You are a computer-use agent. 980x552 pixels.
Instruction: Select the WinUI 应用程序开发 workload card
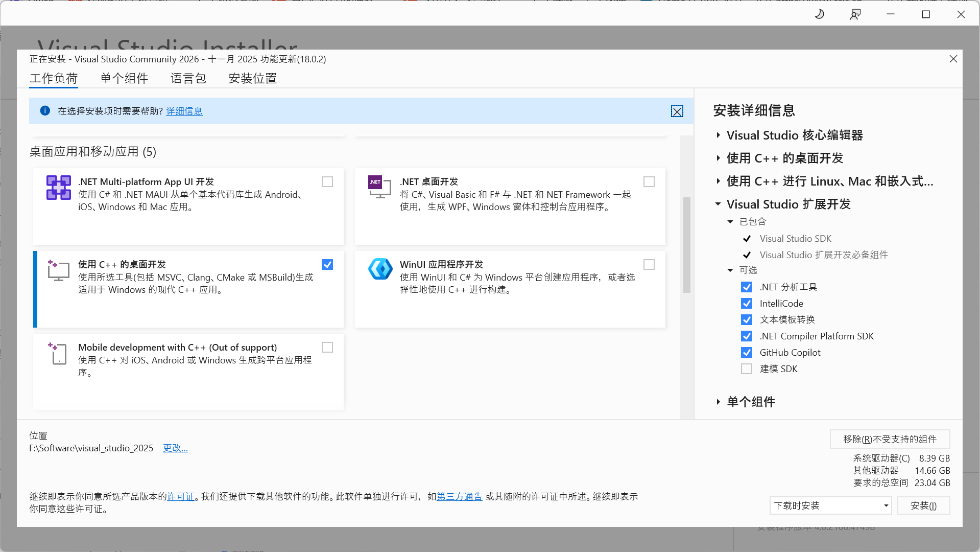pyautogui.click(x=510, y=289)
